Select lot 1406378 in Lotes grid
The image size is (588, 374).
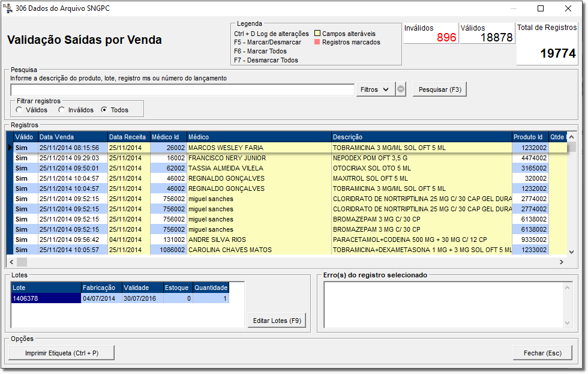pyautogui.click(x=46, y=298)
